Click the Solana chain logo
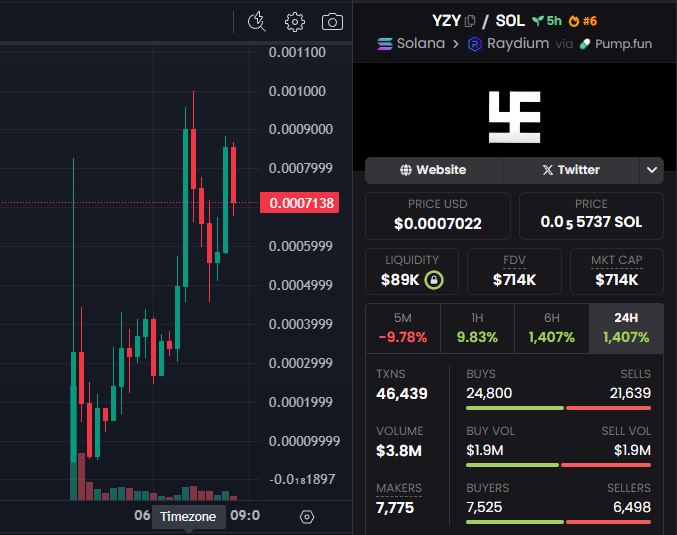 [385, 44]
